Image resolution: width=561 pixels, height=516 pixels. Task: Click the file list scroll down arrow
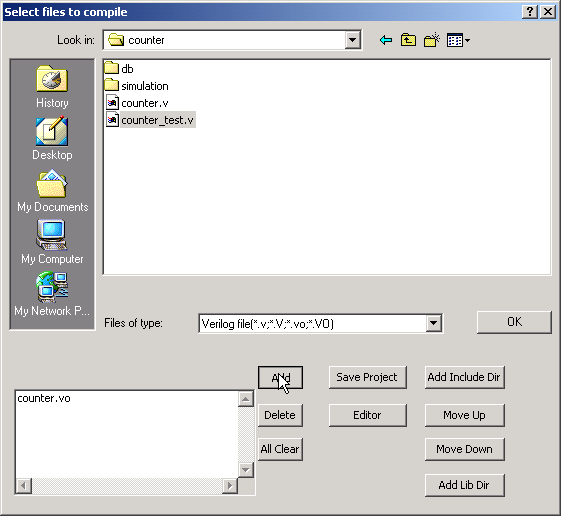coord(245,469)
